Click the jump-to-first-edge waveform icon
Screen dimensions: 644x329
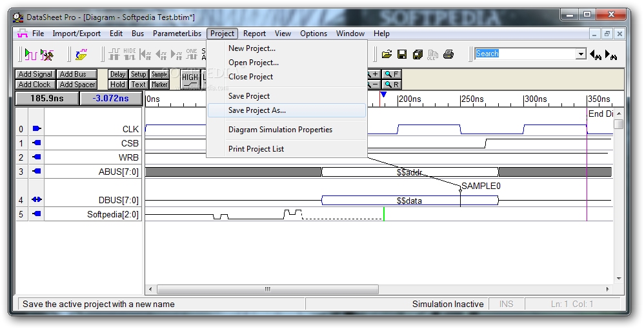pos(145,54)
